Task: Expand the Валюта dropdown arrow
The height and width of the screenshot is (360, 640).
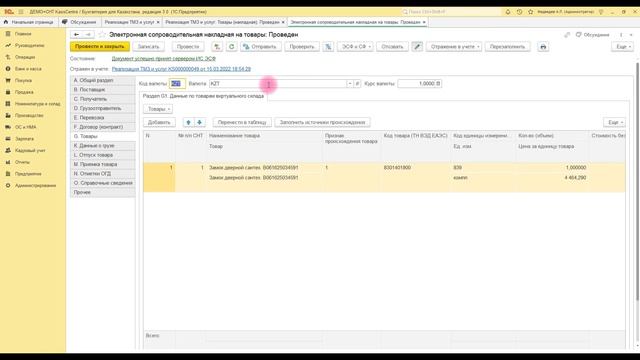Action: pos(350,83)
